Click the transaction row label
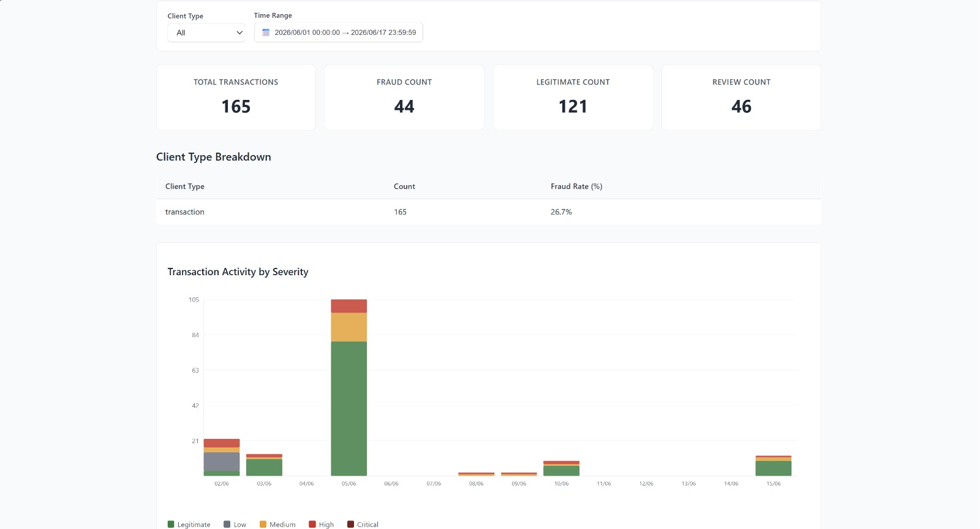Viewport: 980px width, 529px height. [x=185, y=212]
